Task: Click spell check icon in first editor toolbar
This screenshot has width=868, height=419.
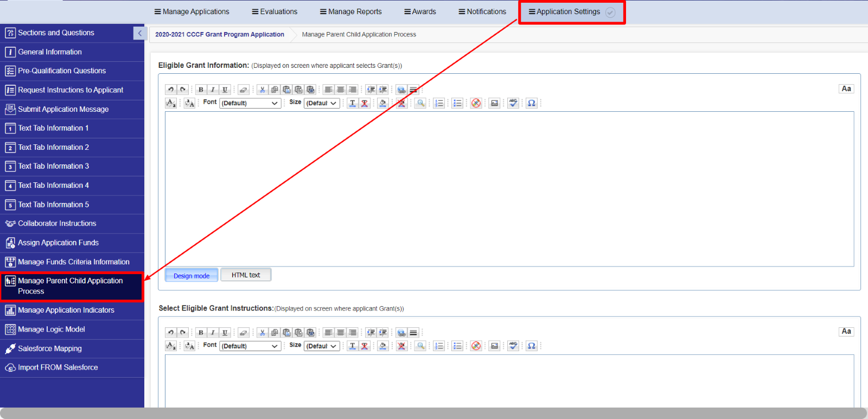Action: (513, 103)
